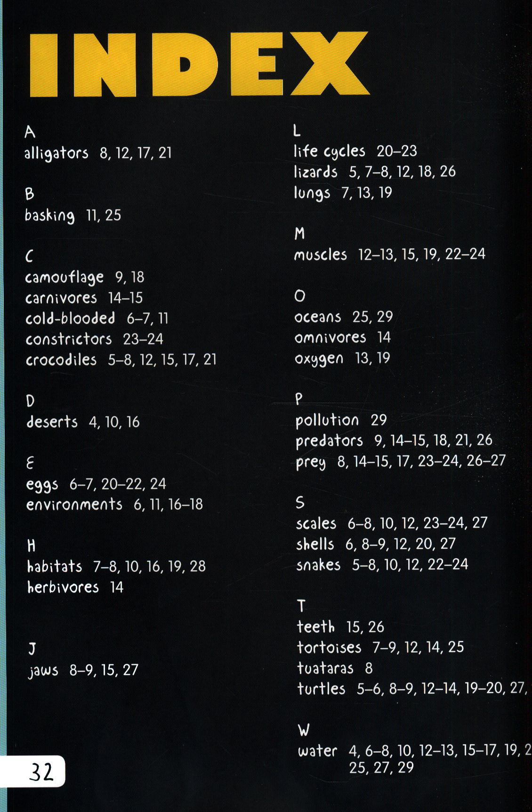Click the basking entry
The height and width of the screenshot is (812, 532).
[x=73, y=216]
